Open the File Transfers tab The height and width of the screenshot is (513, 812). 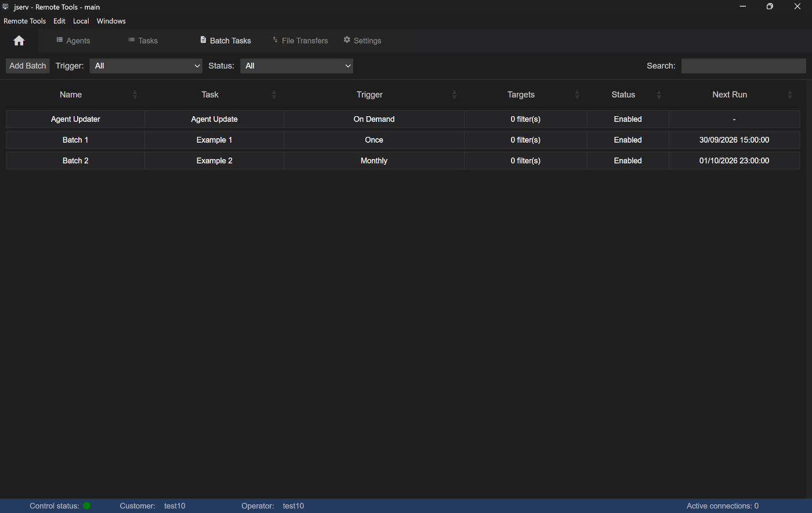tap(300, 41)
